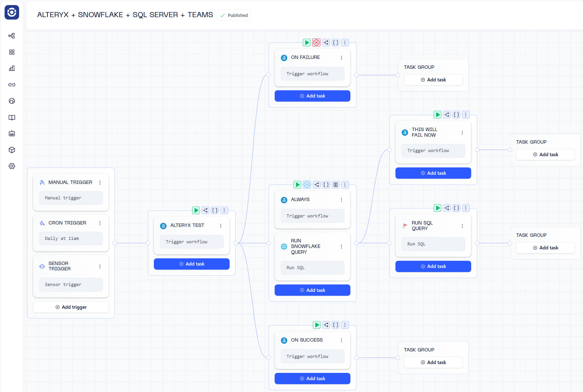
Task: Open the pipelines icon in the sidebar
Action: [x=12, y=36]
